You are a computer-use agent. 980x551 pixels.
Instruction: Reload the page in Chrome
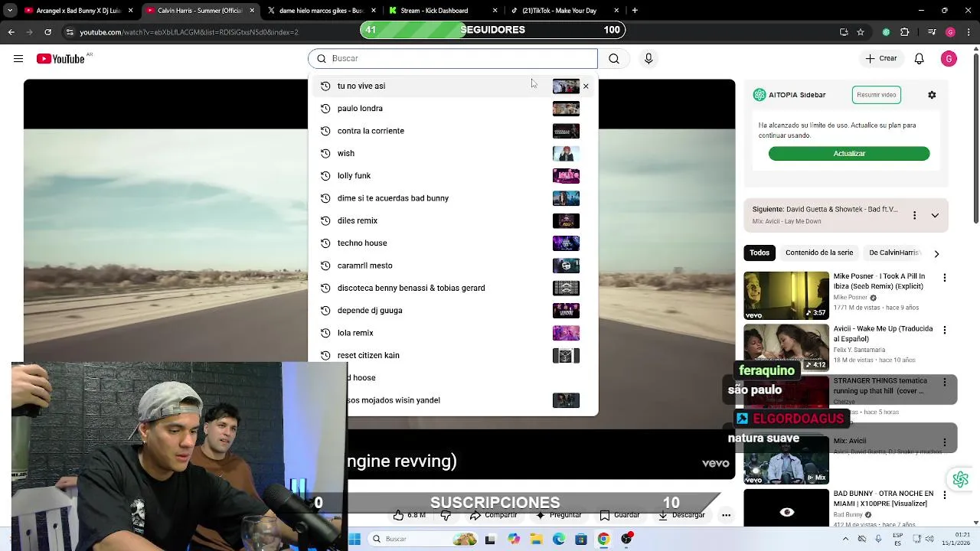[47, 32]
